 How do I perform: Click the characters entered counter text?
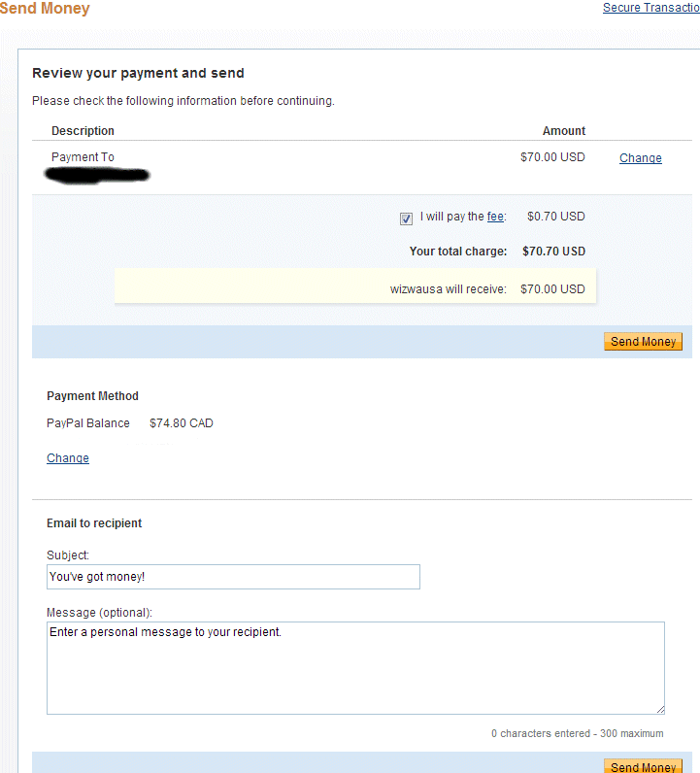coord(577,733)
